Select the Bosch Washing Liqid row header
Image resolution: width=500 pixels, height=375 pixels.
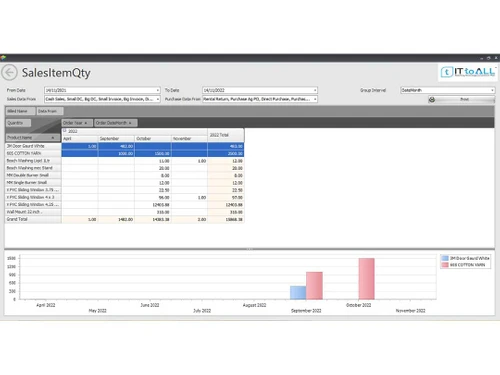pos(33,161)
